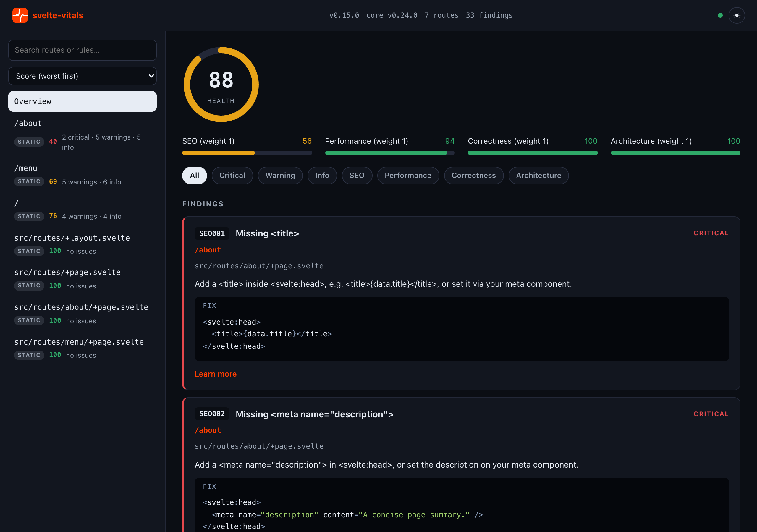
Task: Click the title fix code block
Action: pyautogui.click(x=462, y=329)
